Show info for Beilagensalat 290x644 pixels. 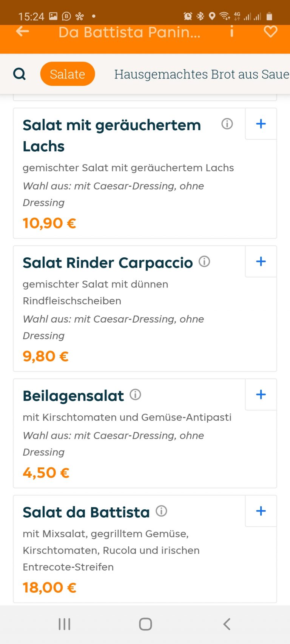135,395
